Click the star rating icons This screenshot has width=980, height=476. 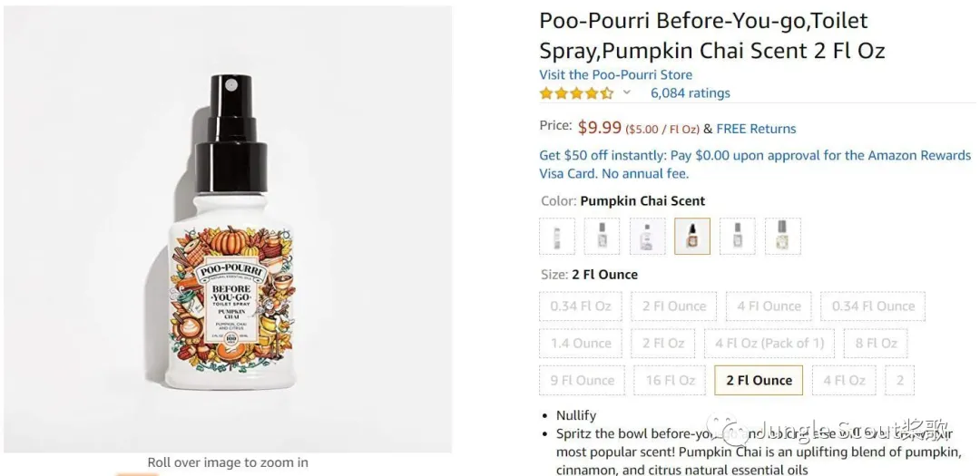point(576,92)
